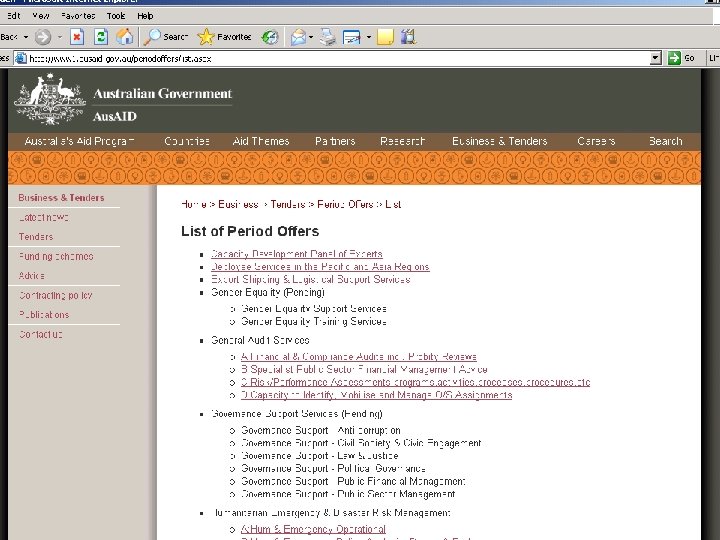Open Australia's Aid Program nav tab
The image size is (720, 540).
(x=79, y=141)
